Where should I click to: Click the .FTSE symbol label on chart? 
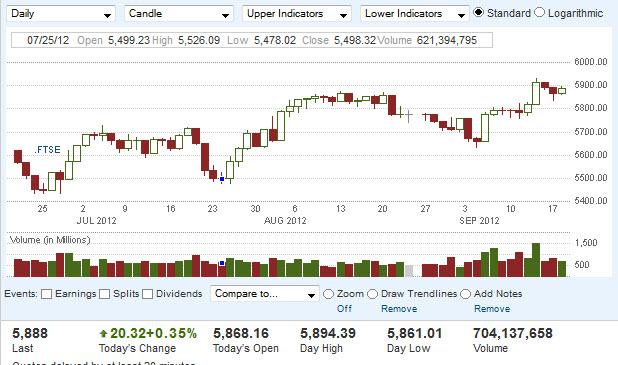pyautogui.click(x=47, y=150)
